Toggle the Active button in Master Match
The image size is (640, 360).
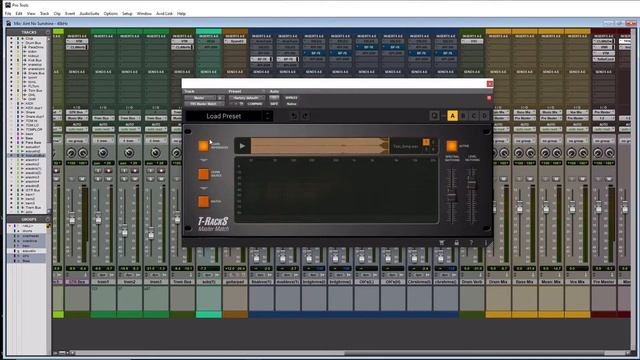451,146
